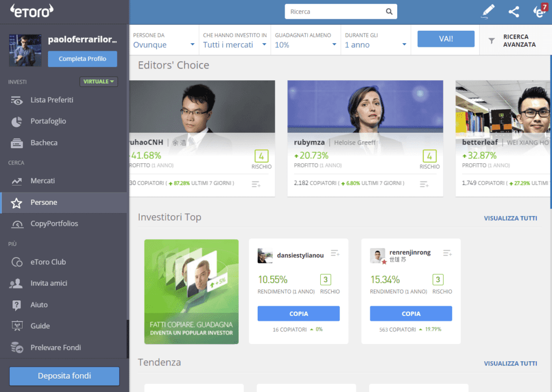This screenshot has height=392, width=552.
Task: Click rubymza risk score 4 badge
Action: click(x=430, y=156)
